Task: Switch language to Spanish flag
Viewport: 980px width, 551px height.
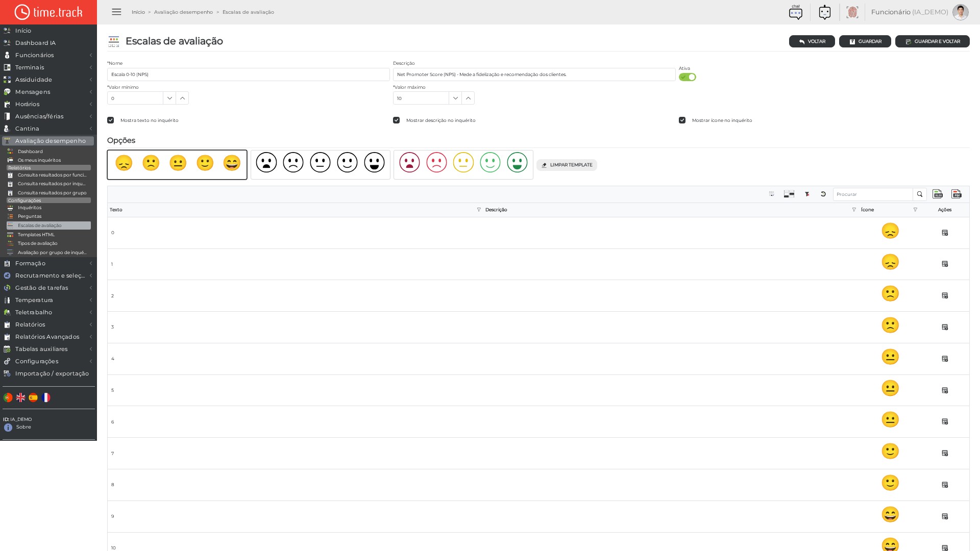Action: click(x=33, y=397)
